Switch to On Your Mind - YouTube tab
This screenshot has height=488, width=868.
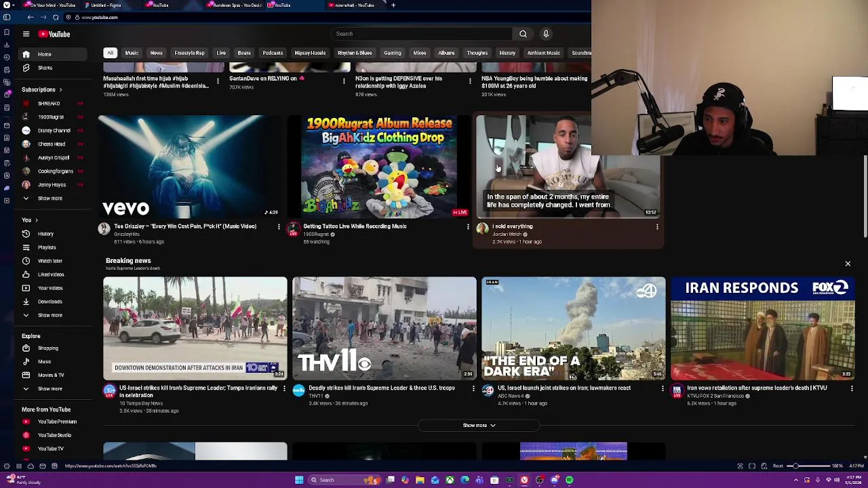coord(51,5)
